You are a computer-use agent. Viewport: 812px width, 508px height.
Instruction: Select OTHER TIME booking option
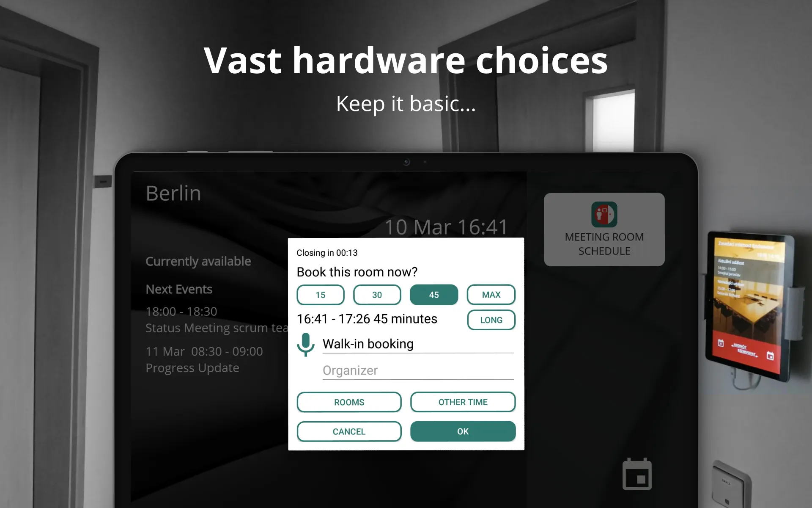point(462,402)
